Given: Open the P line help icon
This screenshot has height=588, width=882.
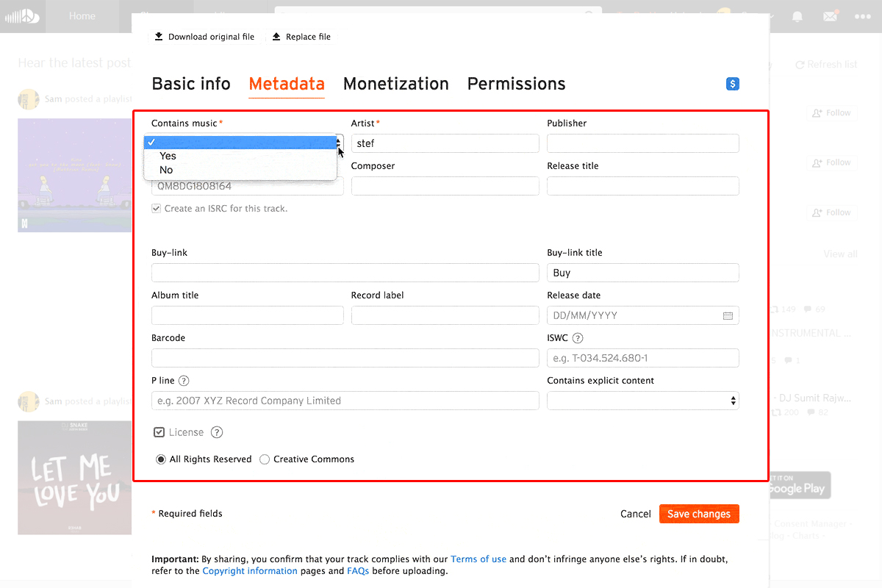Looking at the screenshot, I should click(x=183, y=381).
